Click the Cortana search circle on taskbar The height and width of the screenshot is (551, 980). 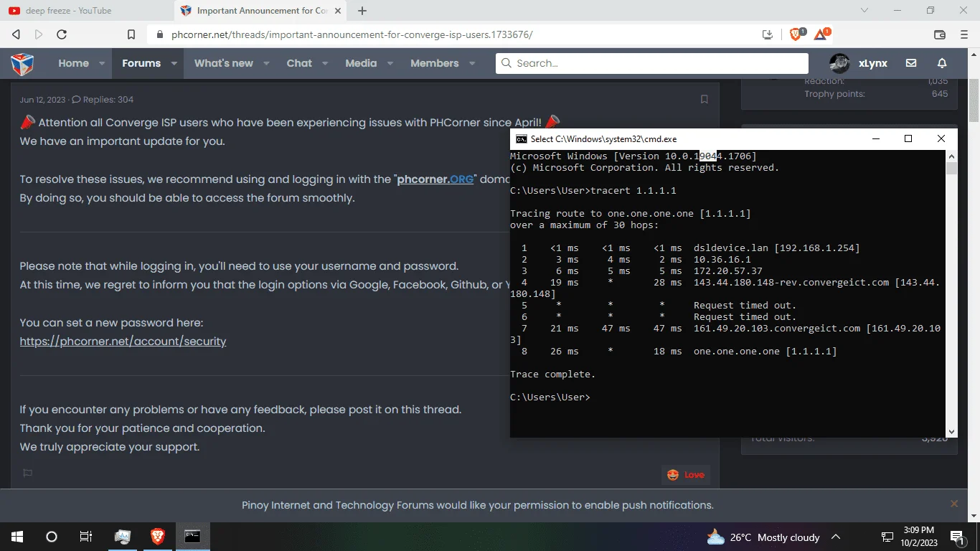(52, 537)
